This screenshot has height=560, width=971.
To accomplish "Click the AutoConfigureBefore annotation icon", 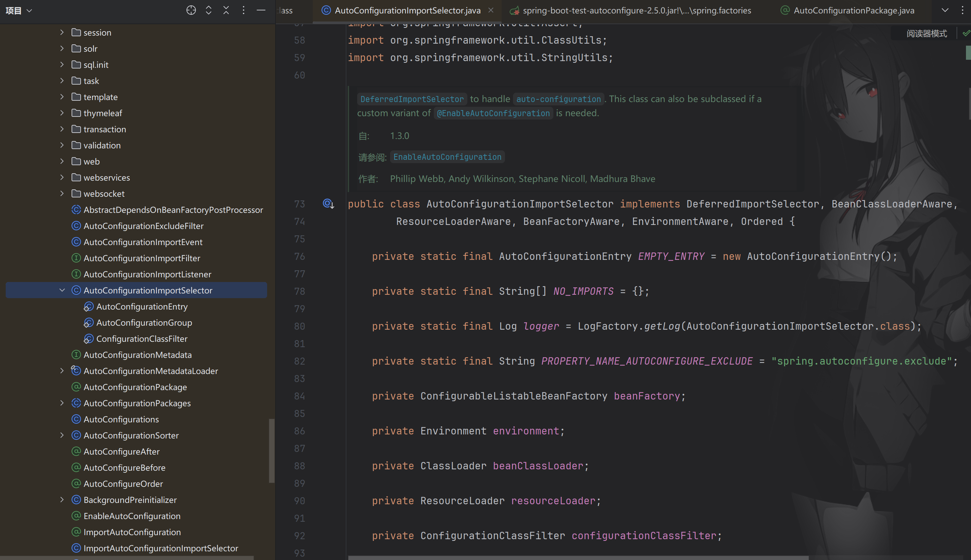I will click(x=76, y=468).
